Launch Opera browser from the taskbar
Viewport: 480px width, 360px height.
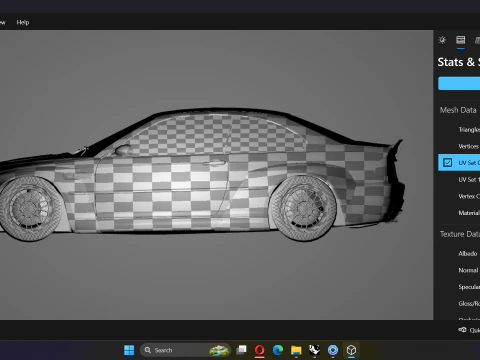259,350
